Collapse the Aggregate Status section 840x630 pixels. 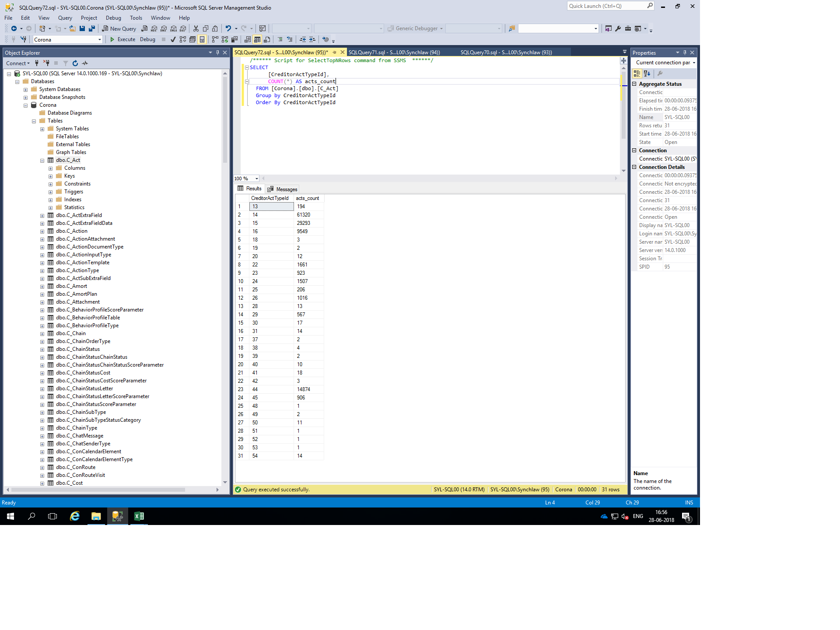click(x=634, y=84)
